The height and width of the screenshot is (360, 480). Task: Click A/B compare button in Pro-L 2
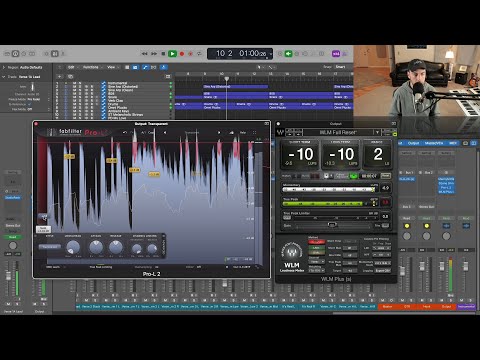pos(144,132)
